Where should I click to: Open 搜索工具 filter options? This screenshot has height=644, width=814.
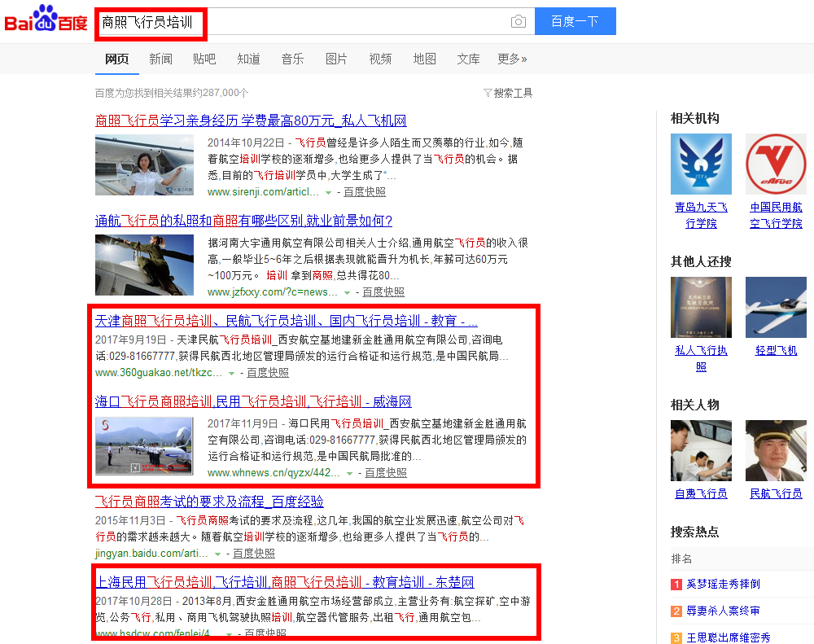[x=508, y=93]
